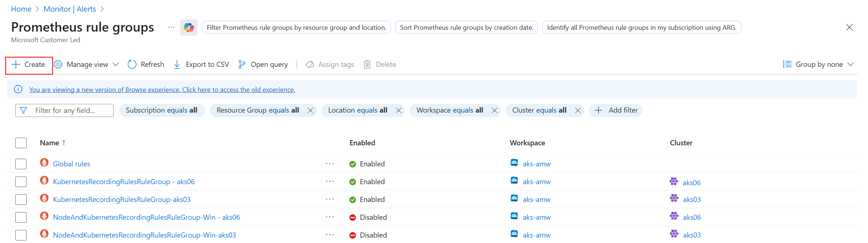868x243 pixels.
Task: Focus the Filter for any field box
Action: pyautogui.click(x=64, y=110)
